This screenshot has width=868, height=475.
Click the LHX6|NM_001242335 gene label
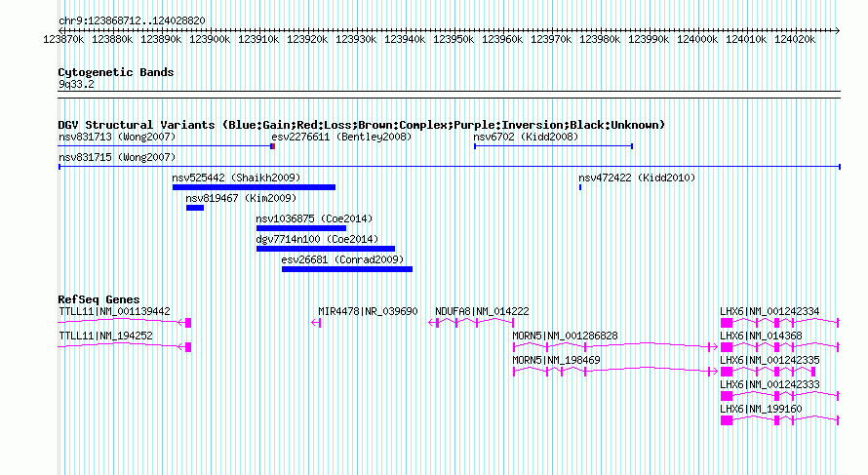[x=769, y=361]
